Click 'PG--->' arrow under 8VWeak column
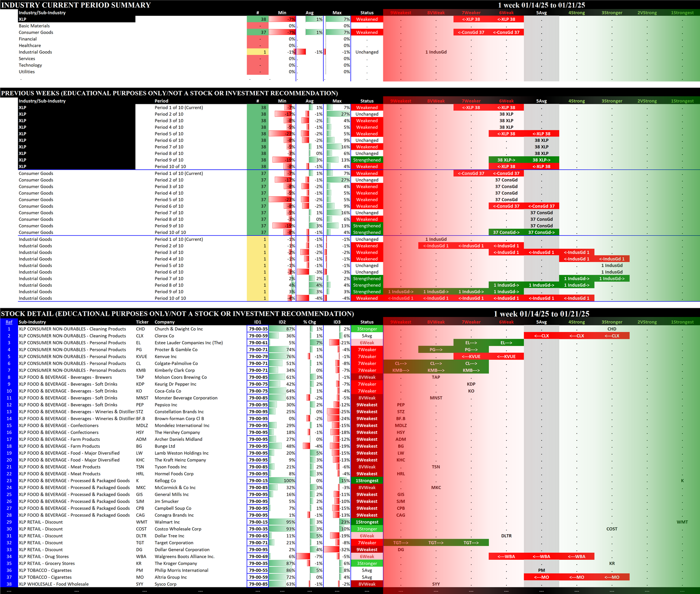This screenshot has width=700, height=594. coord(436,349)
